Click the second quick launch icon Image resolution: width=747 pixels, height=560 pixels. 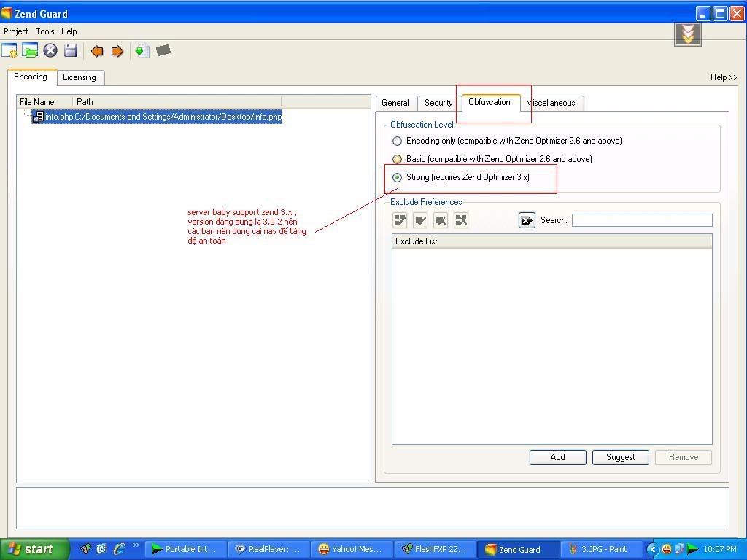(x=101, y=549)
